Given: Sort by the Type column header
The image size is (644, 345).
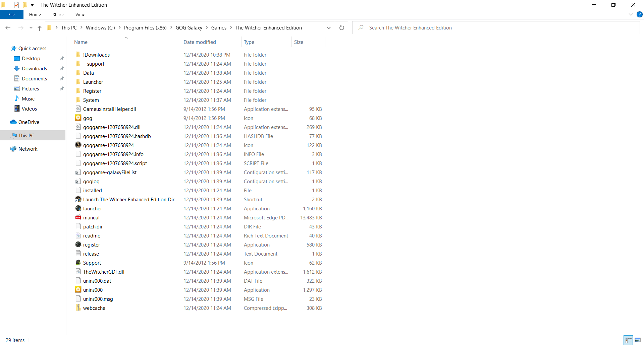Looking at the screenshot, I should click(x=266, y=42).
